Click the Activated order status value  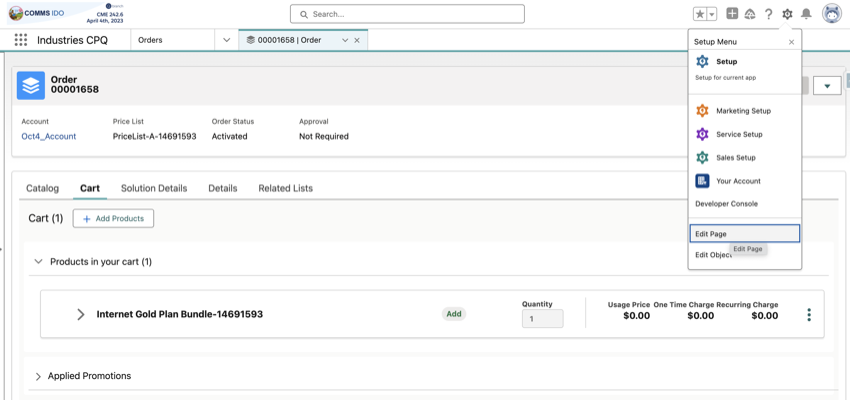pyautogui.click(x=229, y=137)
